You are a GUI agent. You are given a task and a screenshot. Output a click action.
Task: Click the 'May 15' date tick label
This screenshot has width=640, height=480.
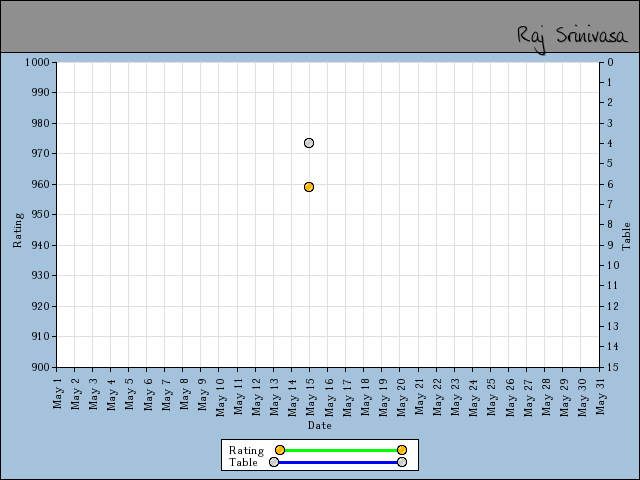(x=311, y=394)
